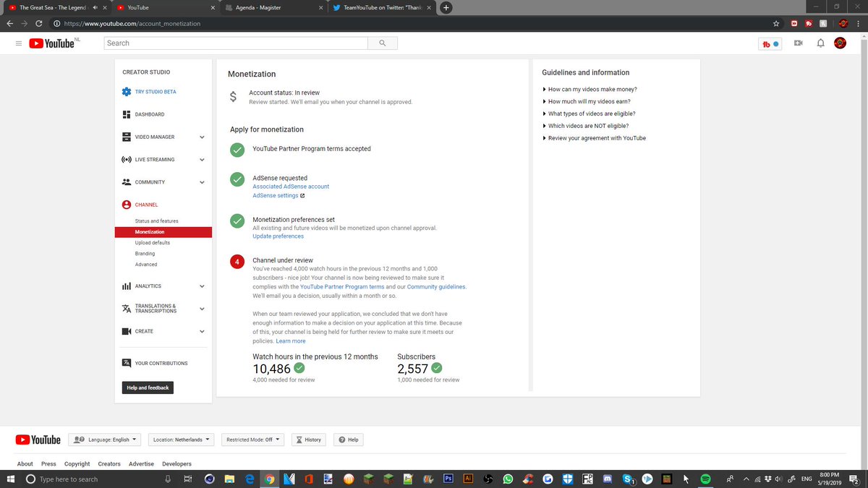Open Illustrator from the taskbar
This screenshot has height=488, width=868.
(468, 479)
